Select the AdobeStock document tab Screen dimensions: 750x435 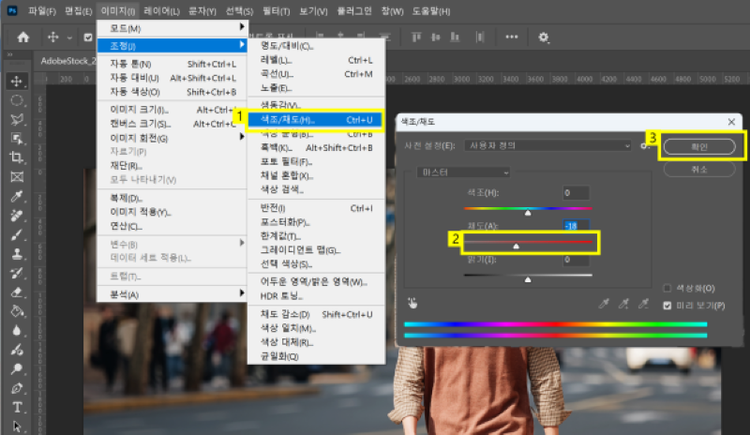point(68,61)
